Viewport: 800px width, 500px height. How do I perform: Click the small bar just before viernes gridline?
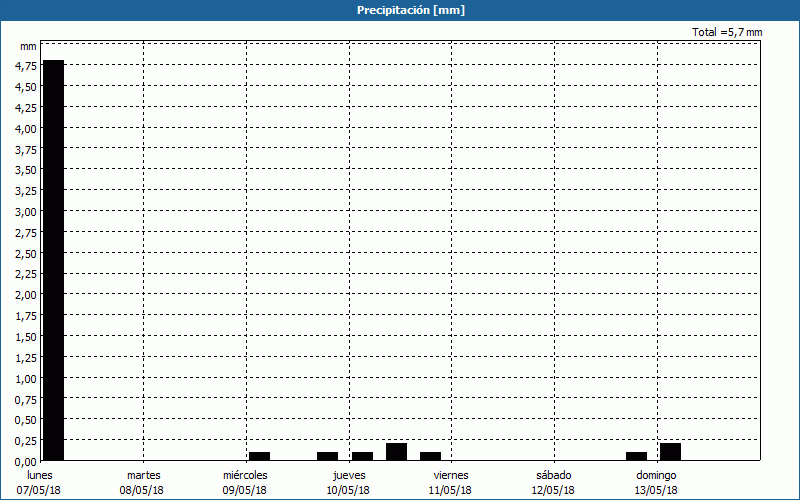click(431, 456)
